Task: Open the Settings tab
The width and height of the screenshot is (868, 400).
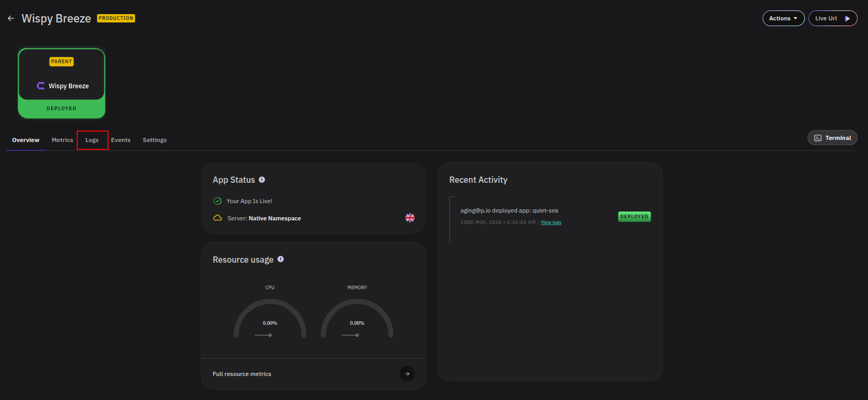Action: pyautogui.click(x=155, y=140)
